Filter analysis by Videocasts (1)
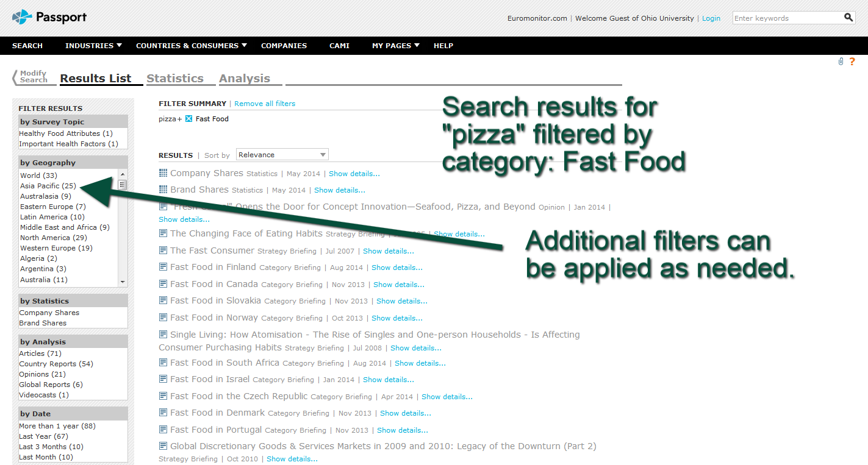Screen dimensions: 868x465 tap(44, 395)
